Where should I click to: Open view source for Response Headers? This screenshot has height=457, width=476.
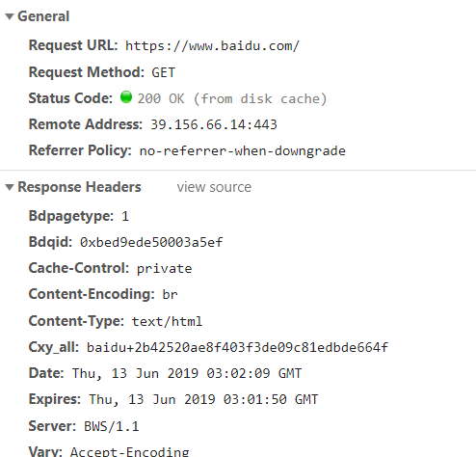click(214, 187)
